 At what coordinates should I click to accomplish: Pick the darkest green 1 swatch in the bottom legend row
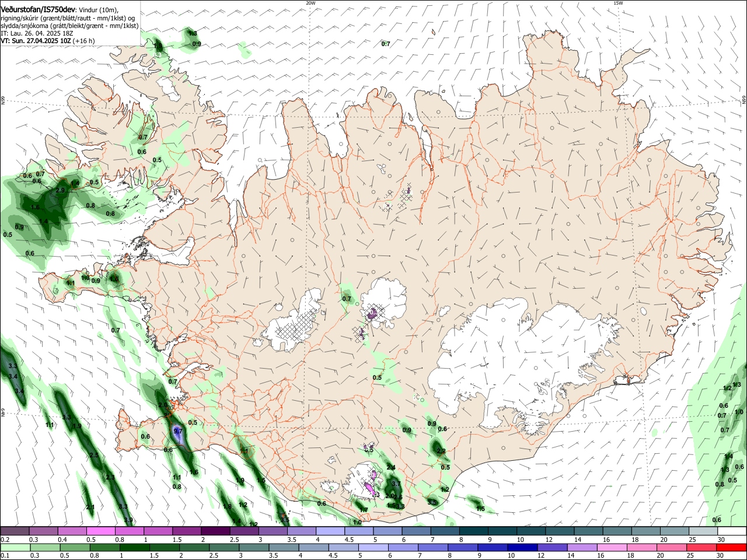pyautogui.click(x=134, y=547)
